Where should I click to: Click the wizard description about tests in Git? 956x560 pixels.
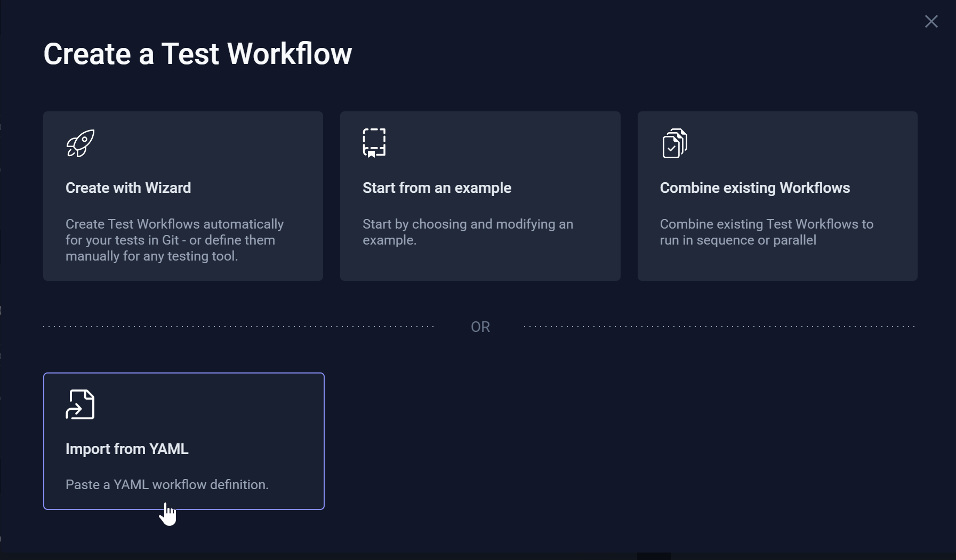pos(174,240)
